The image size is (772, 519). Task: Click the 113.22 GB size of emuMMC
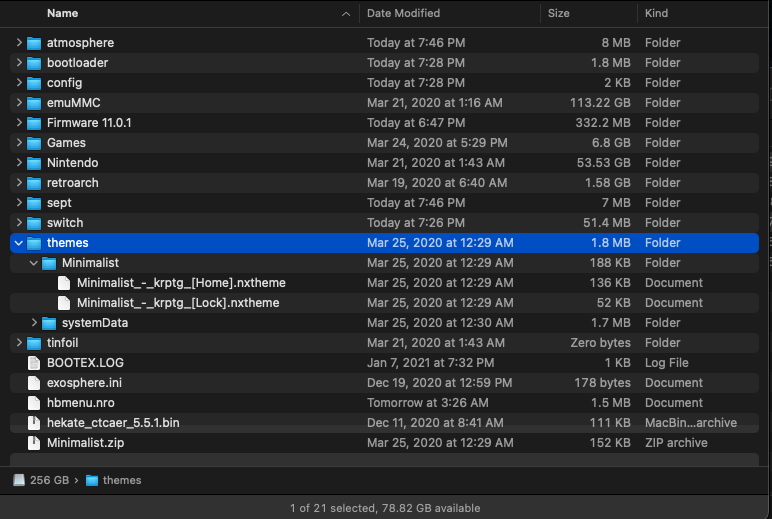pos(600,102)
